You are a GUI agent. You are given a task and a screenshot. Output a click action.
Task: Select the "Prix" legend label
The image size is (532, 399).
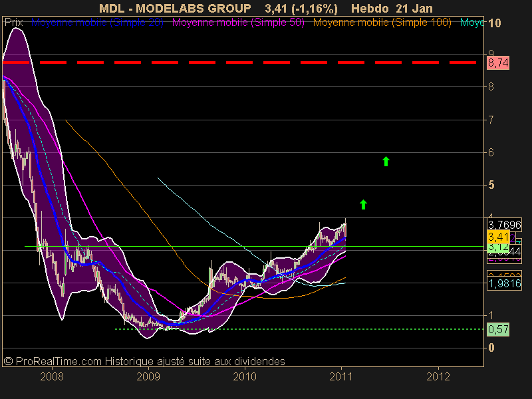tap(13, 23)
